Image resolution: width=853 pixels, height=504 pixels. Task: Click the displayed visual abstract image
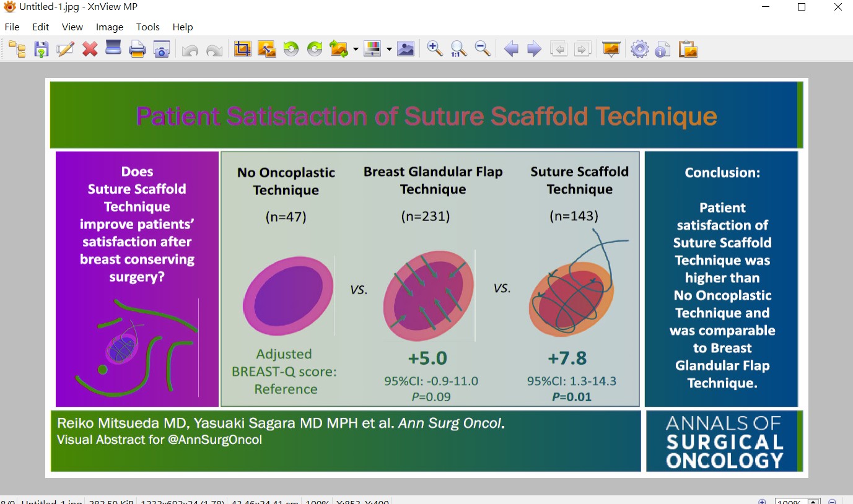click(426, 277)
